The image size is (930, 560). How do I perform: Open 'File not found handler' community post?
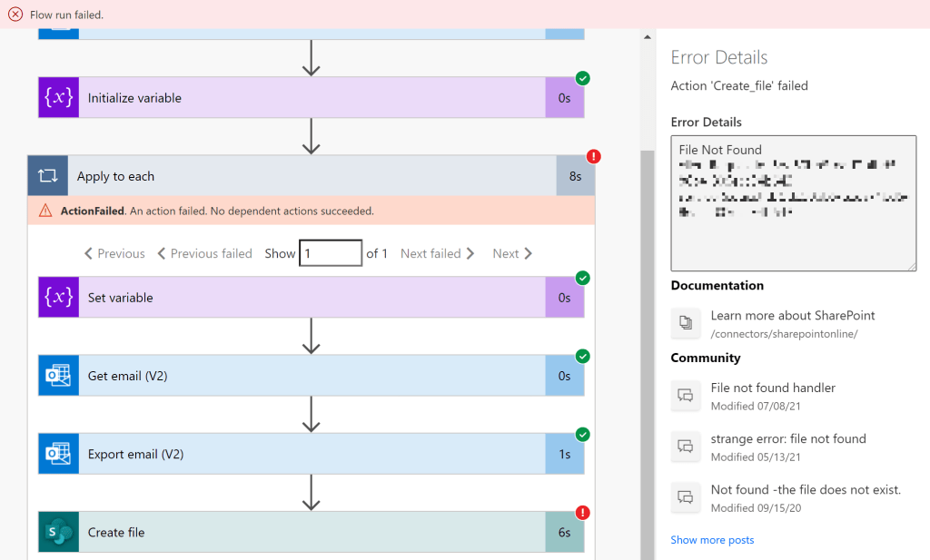pyautogui.click(x=772, y=388)
